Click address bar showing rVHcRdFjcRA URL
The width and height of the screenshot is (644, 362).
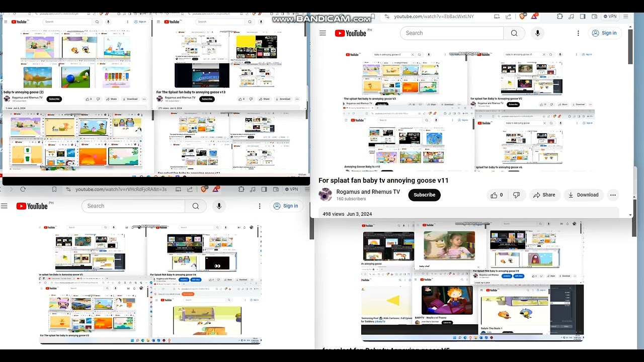pos(121,190)
